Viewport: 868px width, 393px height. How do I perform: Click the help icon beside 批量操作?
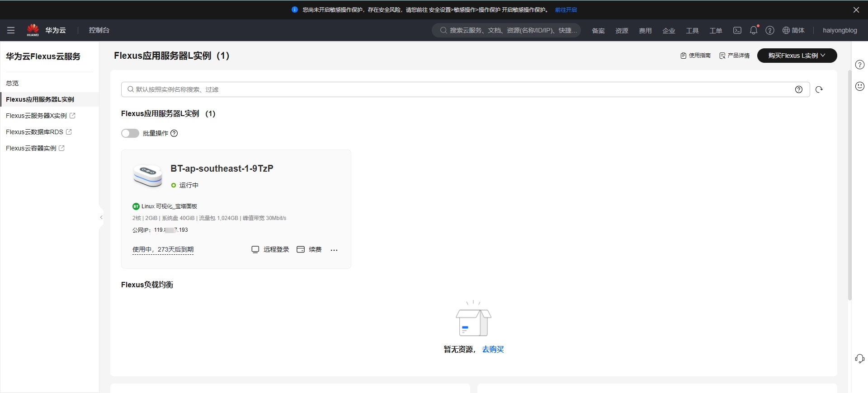coord(174,133)
